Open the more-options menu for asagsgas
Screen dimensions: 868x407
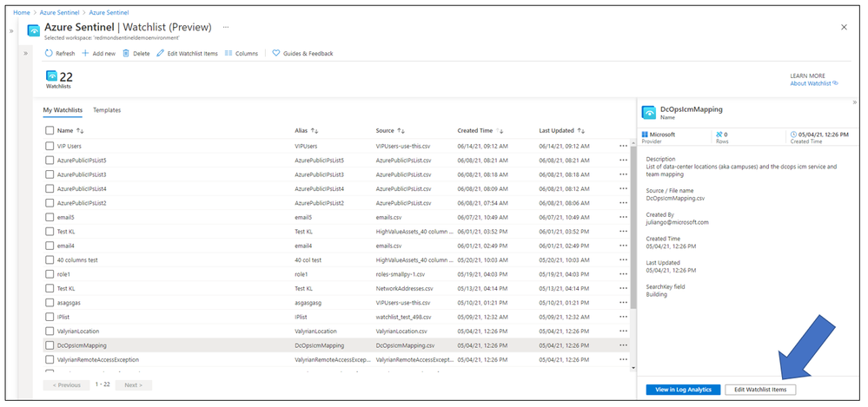pos(624,303)
